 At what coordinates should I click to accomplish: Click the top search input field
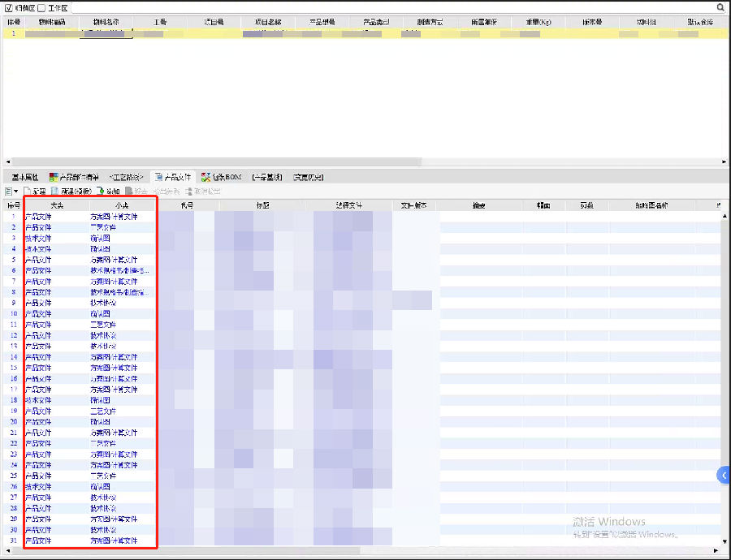(390, 6)
